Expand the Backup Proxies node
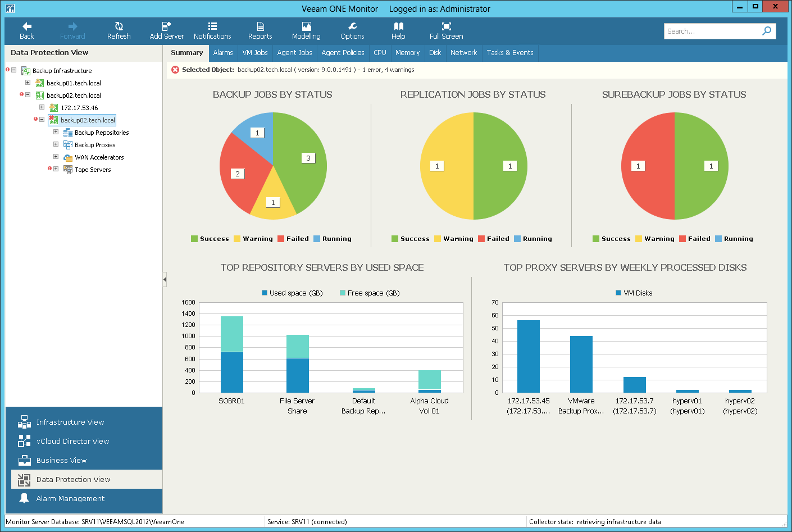This screenshot has height=532, width=792. click(56, 144)
